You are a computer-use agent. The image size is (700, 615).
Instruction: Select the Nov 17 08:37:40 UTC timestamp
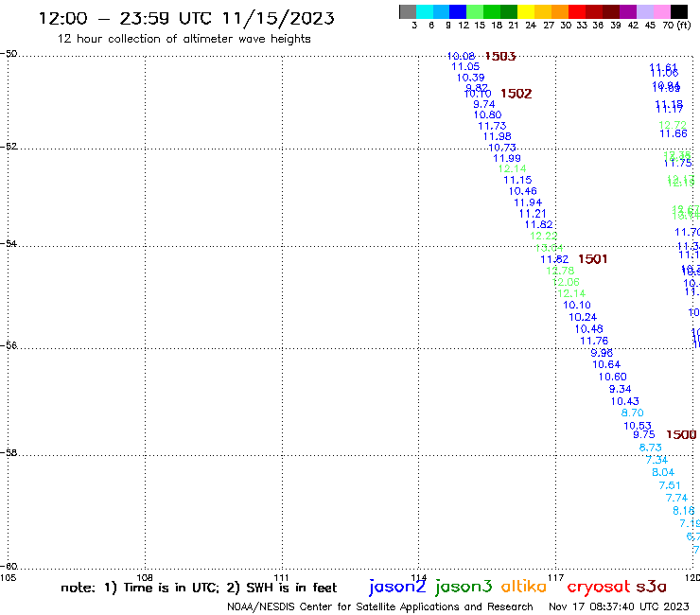[x=619, y=606]
